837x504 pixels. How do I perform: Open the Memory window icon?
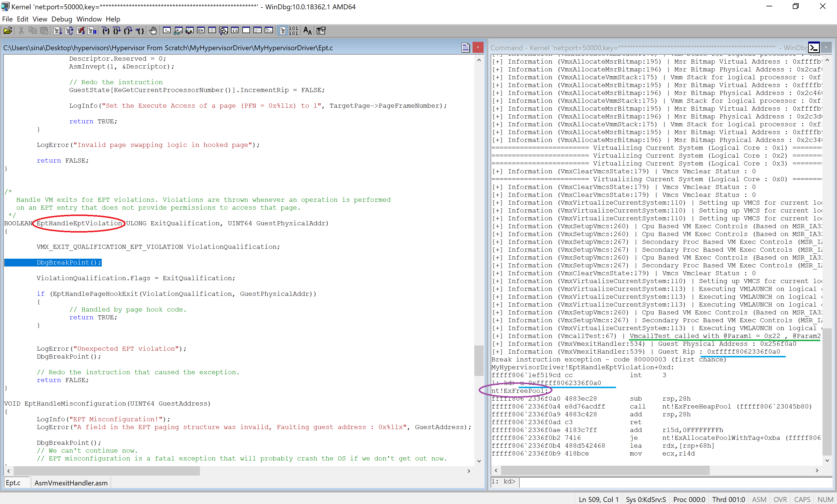pos(212,30)
